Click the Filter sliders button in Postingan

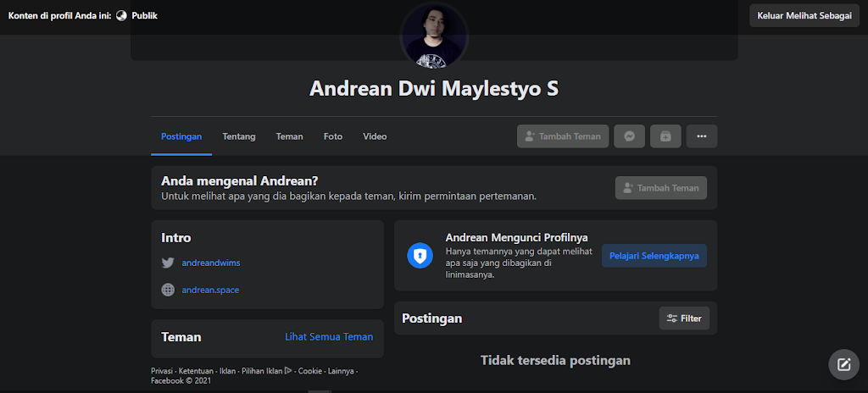click(x=684, y=318)
